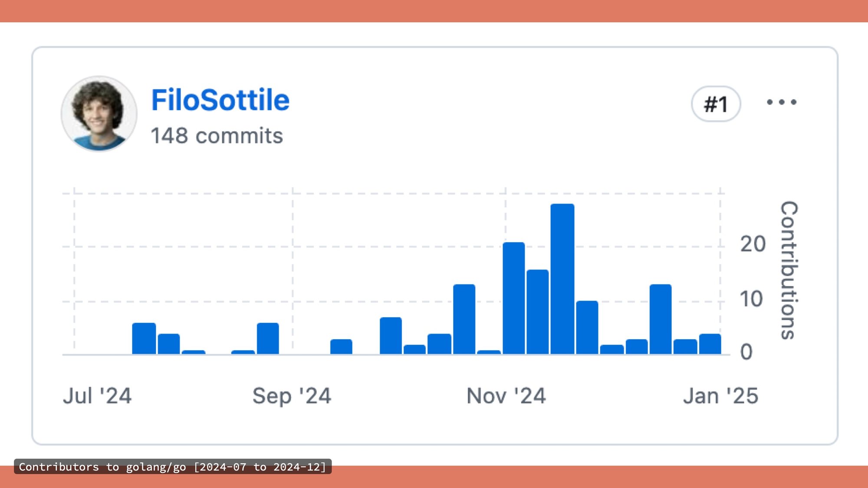Click the Contributors to golang/go caption

point(172,467)
